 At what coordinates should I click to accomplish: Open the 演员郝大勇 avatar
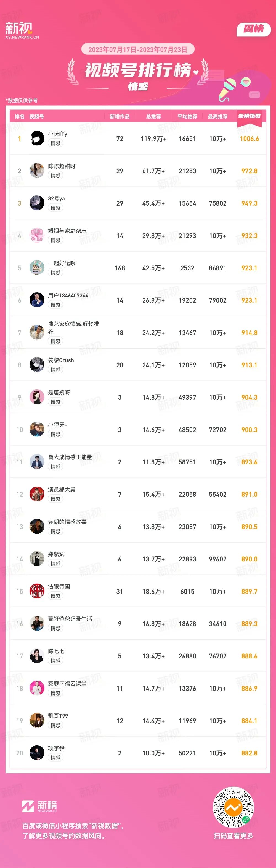tap(37, 494)
